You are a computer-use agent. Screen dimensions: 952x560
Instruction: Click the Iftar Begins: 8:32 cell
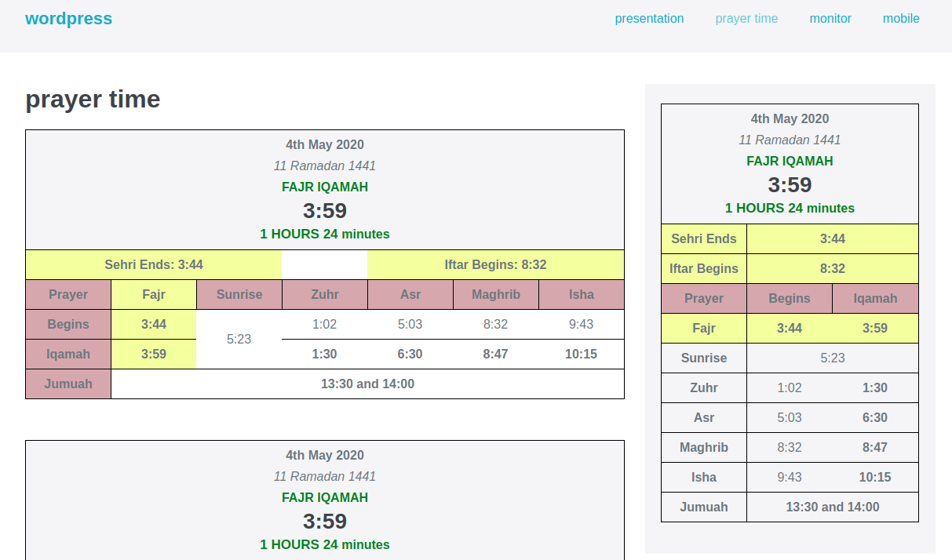tap(495, 265)
